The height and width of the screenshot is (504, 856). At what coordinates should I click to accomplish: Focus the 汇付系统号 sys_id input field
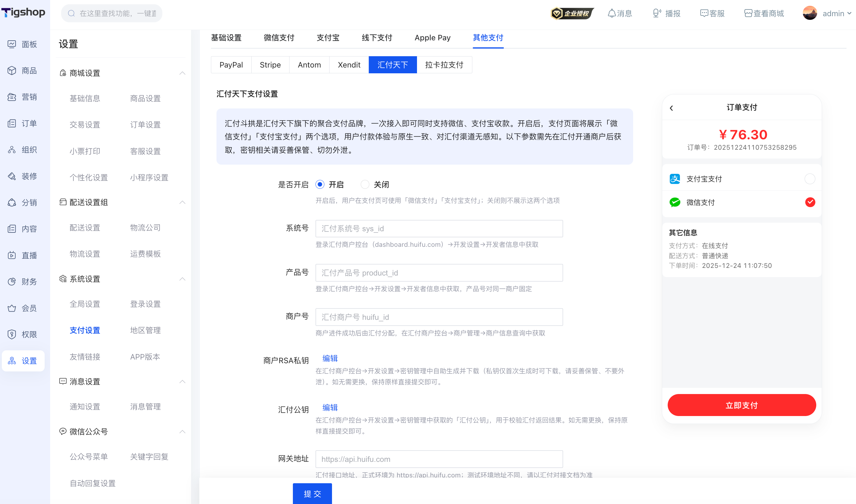click(439, 228)
